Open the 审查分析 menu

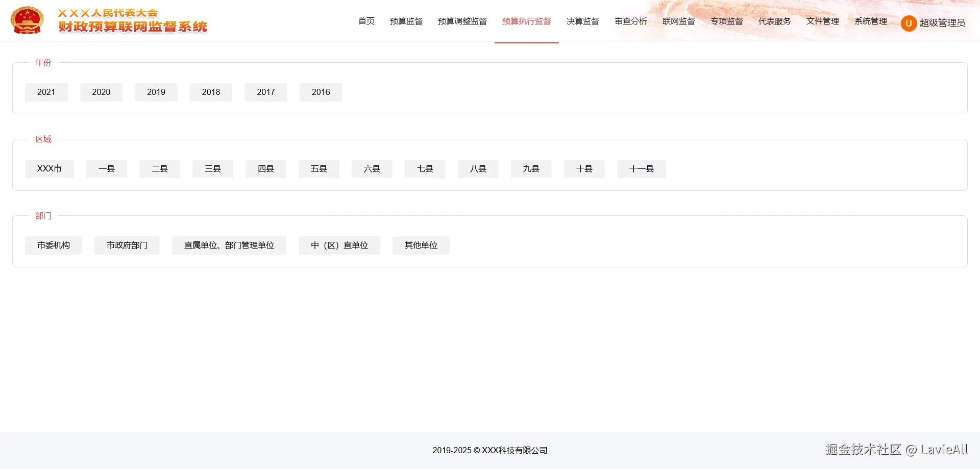pos(630,21)
